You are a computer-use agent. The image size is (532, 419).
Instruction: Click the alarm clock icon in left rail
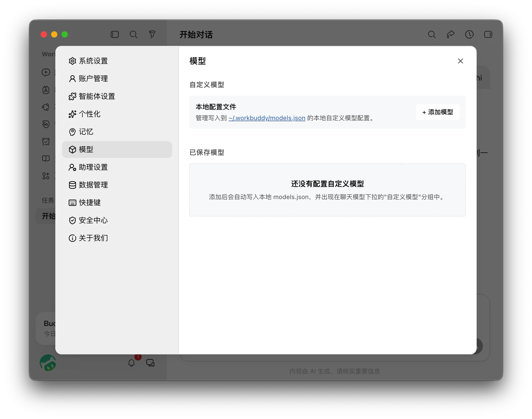[x=46, y=141]
